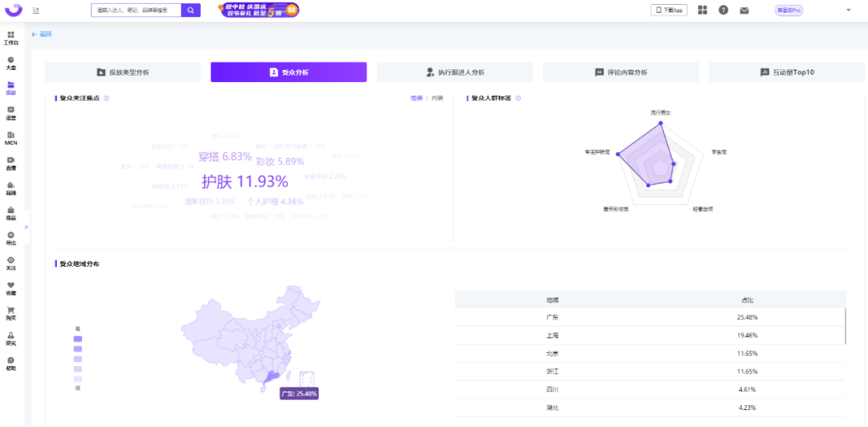Click the highest legend color swatch

(78, 339)
